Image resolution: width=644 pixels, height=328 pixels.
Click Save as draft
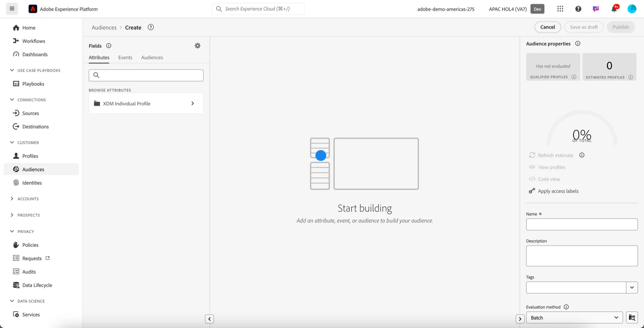click(x=584, y=27)
